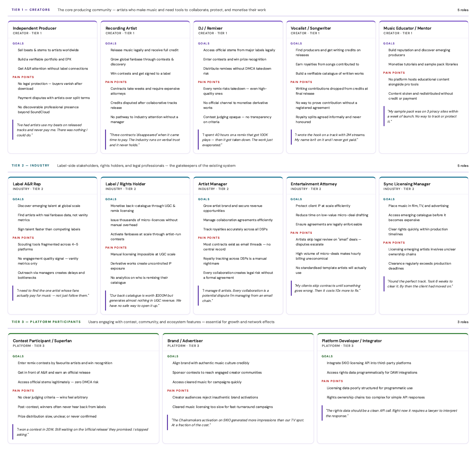
Task: Click the Artist Manager card title
Action: pos(213,184)
